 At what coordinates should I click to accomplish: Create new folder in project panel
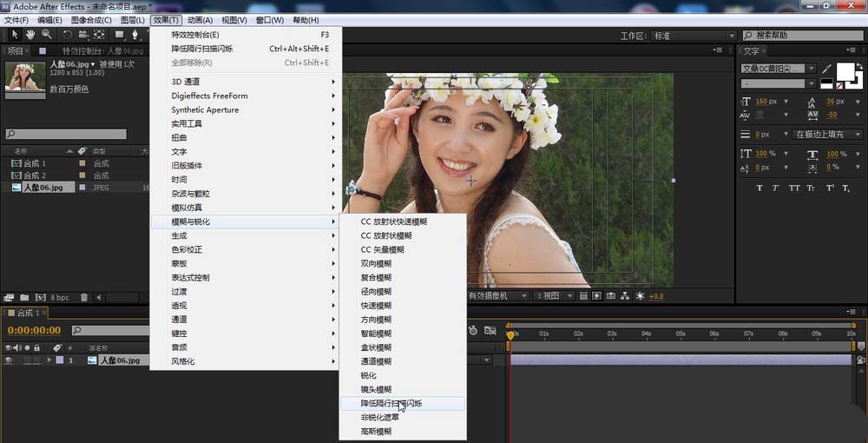coord(24,297)
